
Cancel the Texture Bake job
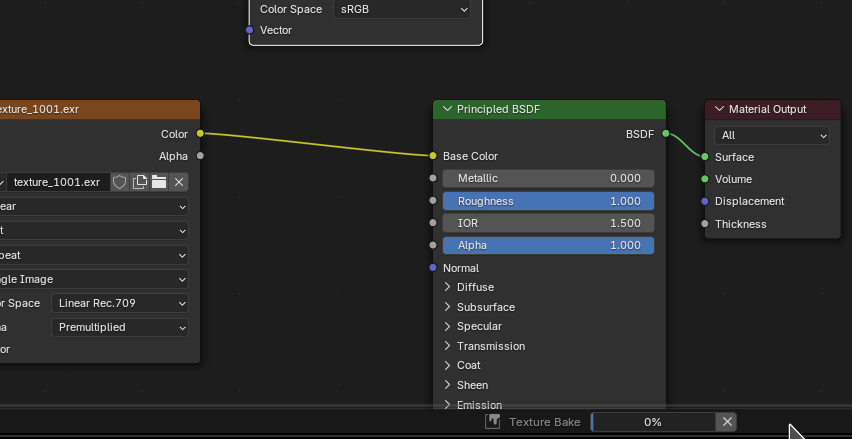click(728, 422)
